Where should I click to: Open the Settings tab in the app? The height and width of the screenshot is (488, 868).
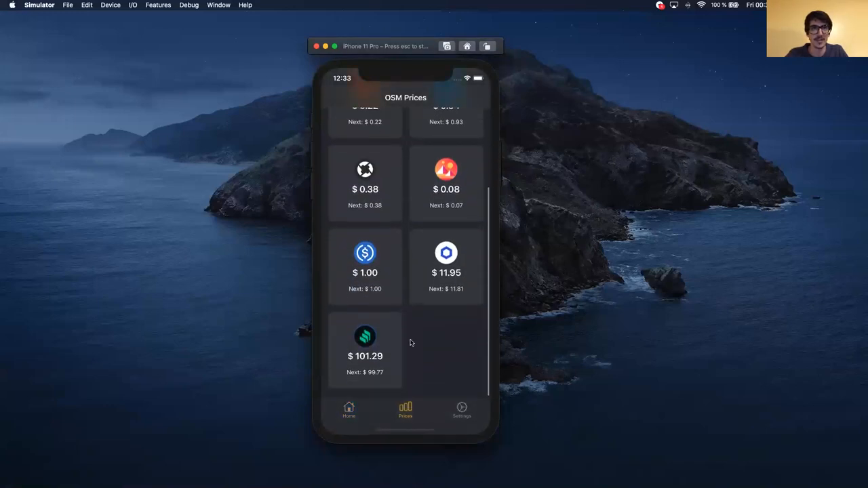[x=462, y=409]
